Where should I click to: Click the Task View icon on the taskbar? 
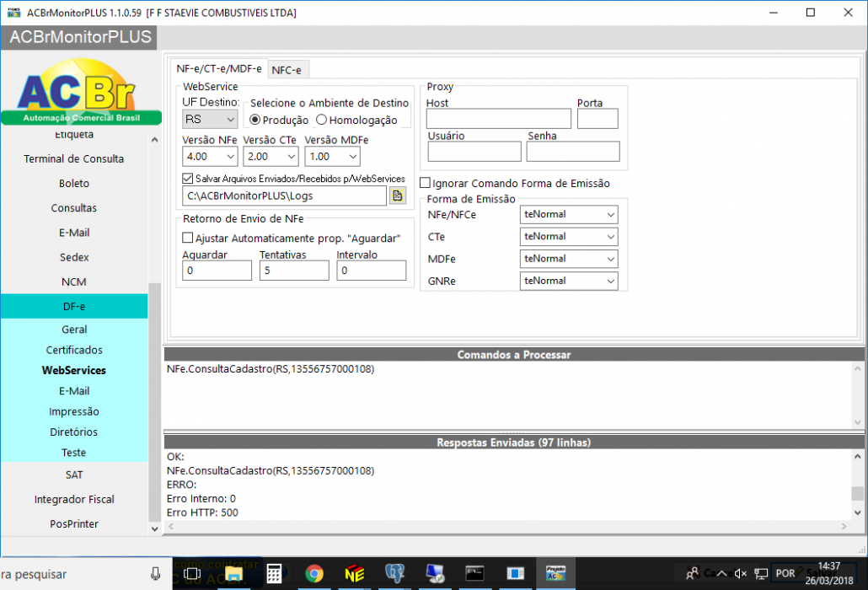click(192, 574)
